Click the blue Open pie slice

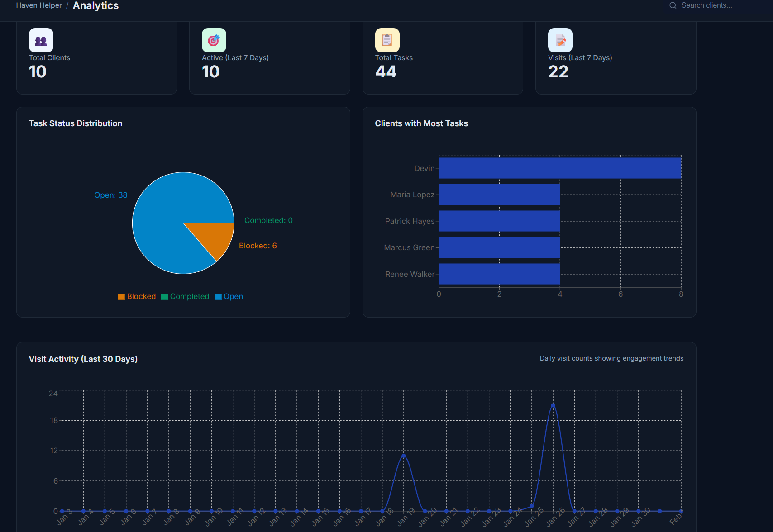(167, 213)
